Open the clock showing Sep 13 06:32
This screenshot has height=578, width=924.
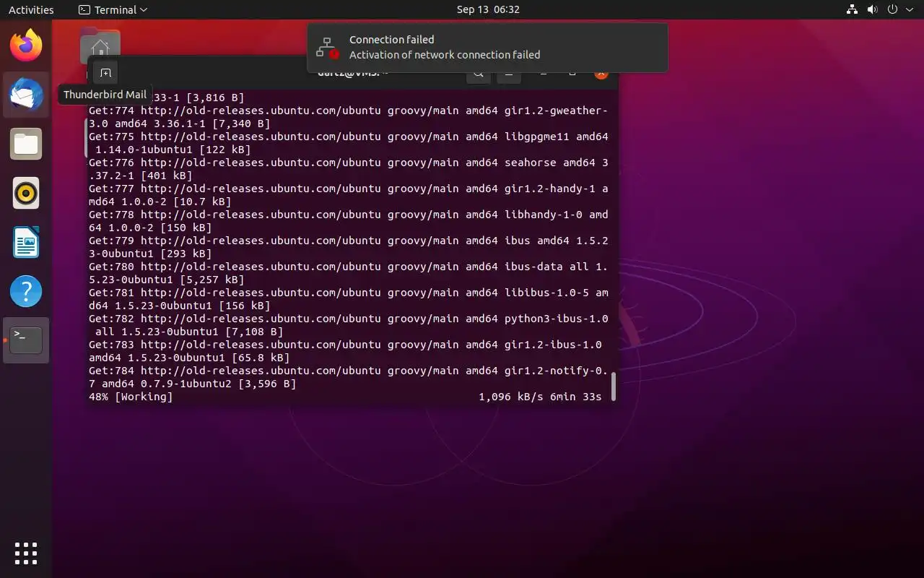point(488,10)
